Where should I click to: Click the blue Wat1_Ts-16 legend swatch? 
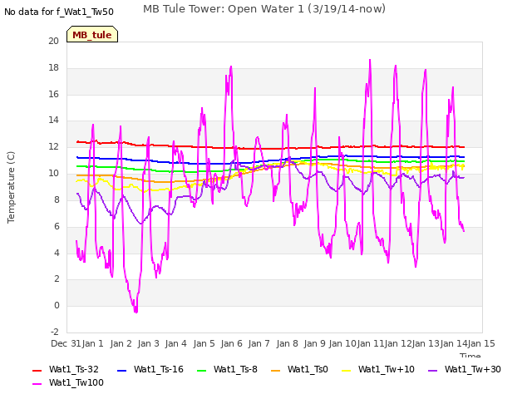121,370
